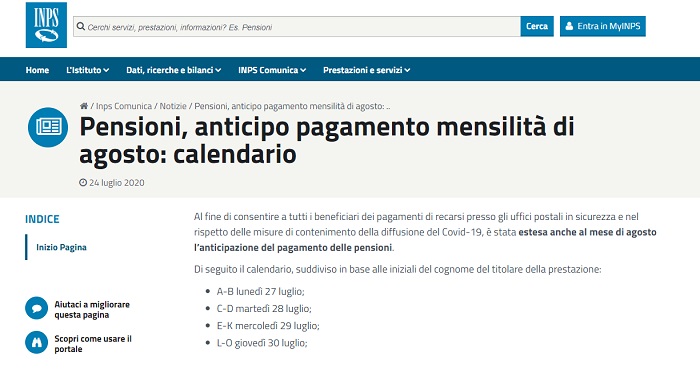Click the INDICE heading
The height and width of the screenshot is (370, 700).
click(x=42, y=219)
